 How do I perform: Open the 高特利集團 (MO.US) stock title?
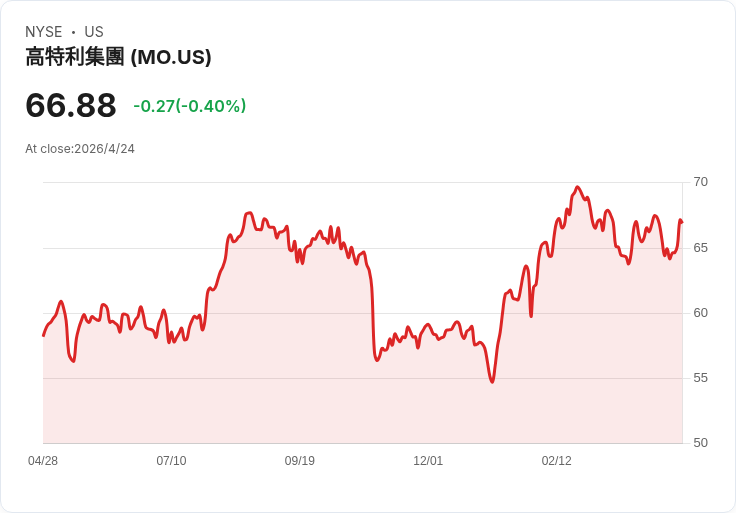tap(118, 58)
